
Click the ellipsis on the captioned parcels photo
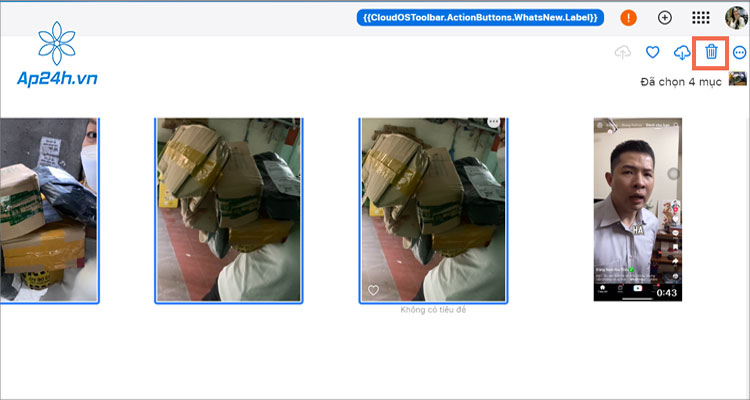494,122
